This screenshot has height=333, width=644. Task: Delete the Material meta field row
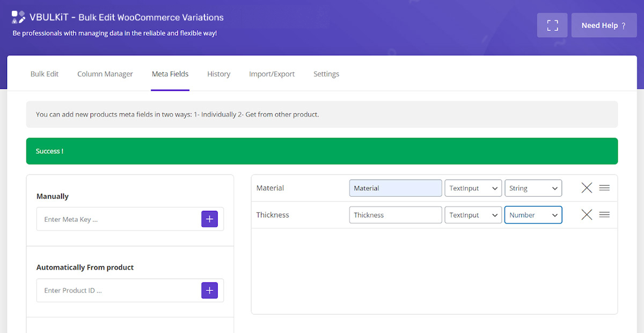587,188
